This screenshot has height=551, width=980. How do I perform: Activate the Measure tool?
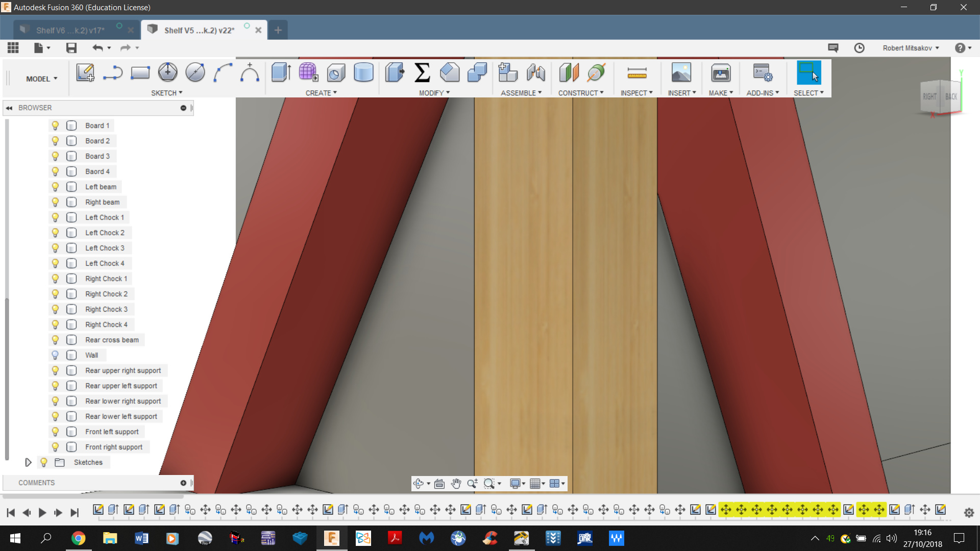coord(636,72)
